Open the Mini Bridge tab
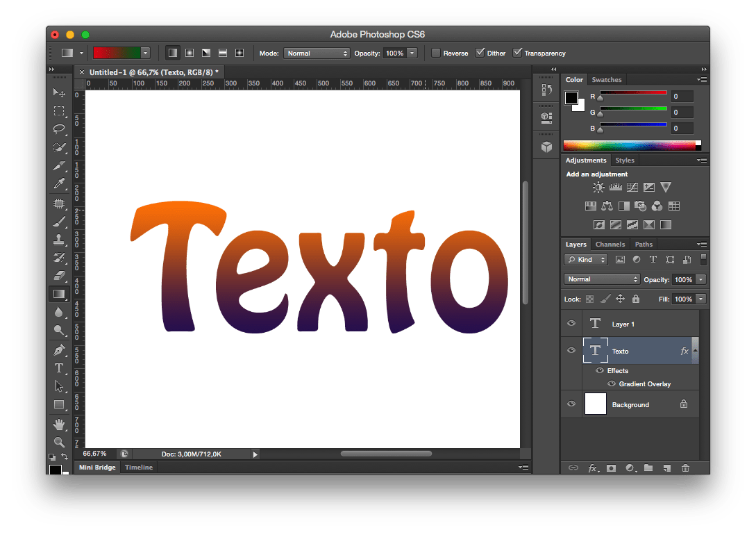Image resolution: width=756 pixels, height=537 pixels. [97, 467]
